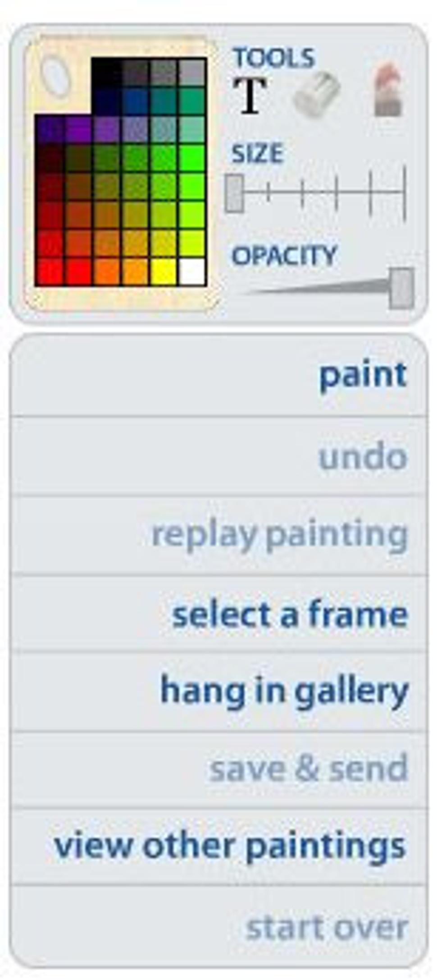Select the paintbrush tool icon

pyautogui.click(x=388, y=89)
